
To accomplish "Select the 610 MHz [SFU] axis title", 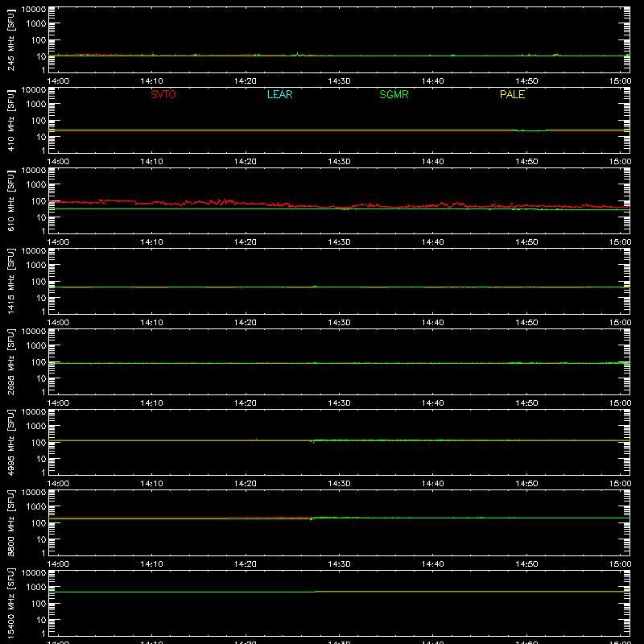I will 10,200.
